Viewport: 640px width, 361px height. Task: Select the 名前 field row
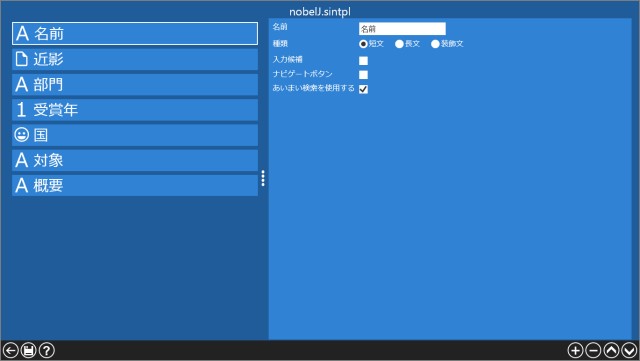click(135, 33)
